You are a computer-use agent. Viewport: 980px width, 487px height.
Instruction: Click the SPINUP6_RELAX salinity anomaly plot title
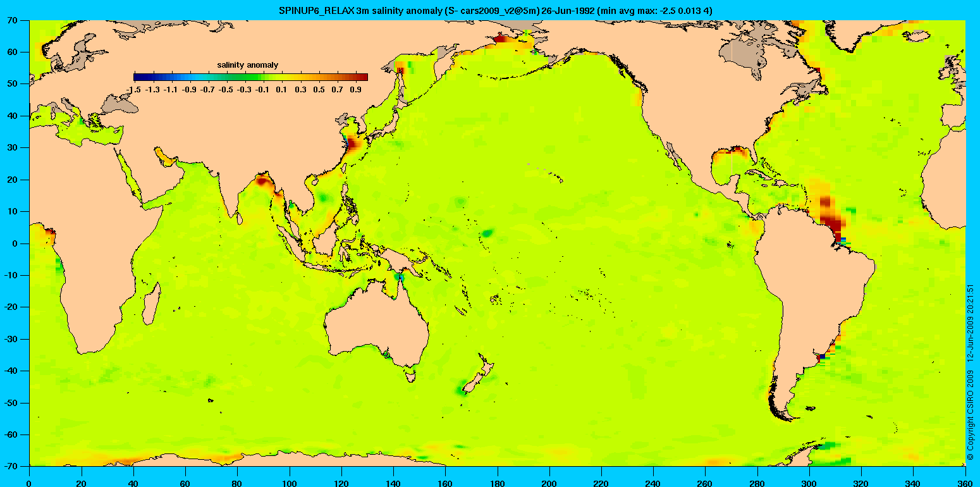pos(496,10)
